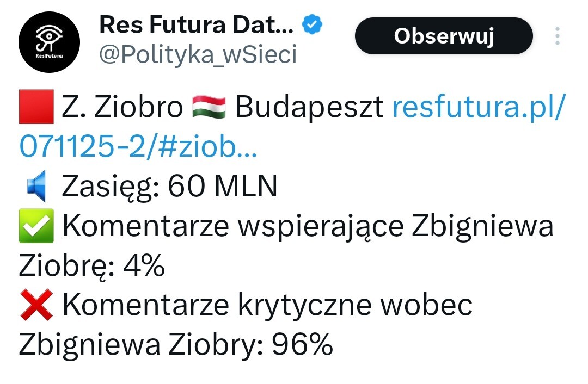Viewport: 588px width, 384px height.
Task: Click the 'Z. Ziobro' text
Action: [x=122, y=108]
